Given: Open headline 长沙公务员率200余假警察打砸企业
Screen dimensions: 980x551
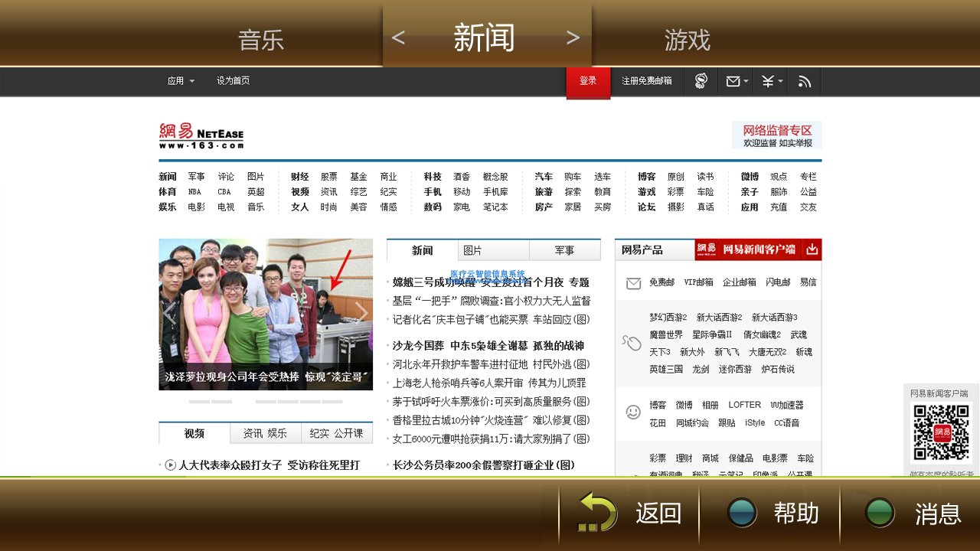Looking at the screenshot, I should click(x=484, y=465).
